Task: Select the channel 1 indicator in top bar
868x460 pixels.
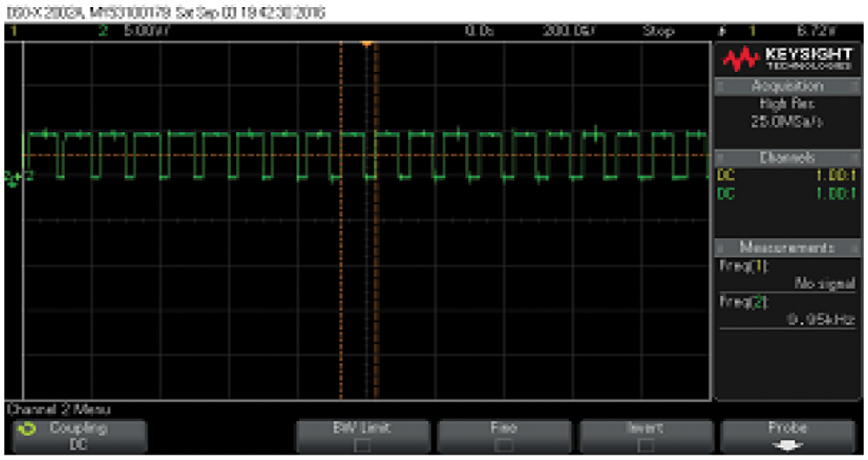Action: (14, 30)
